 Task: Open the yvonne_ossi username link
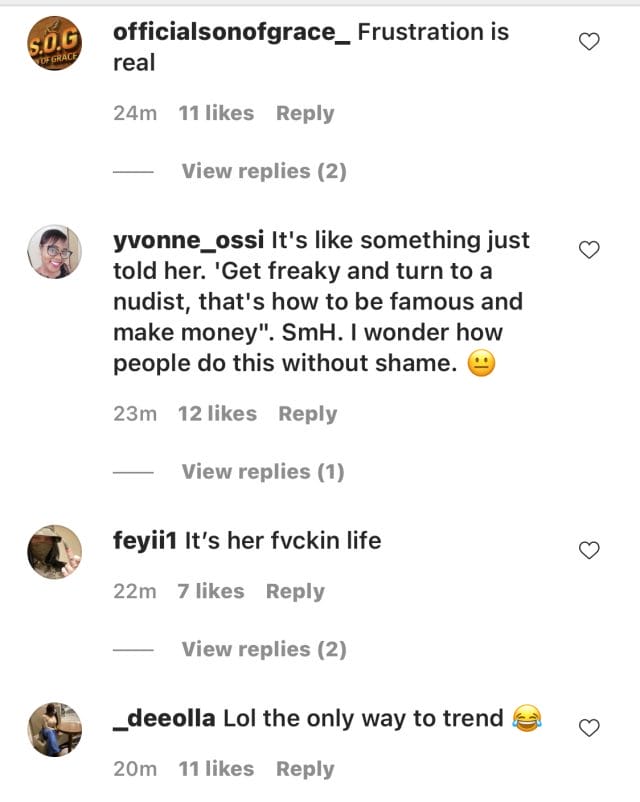(x=188, y=241)
